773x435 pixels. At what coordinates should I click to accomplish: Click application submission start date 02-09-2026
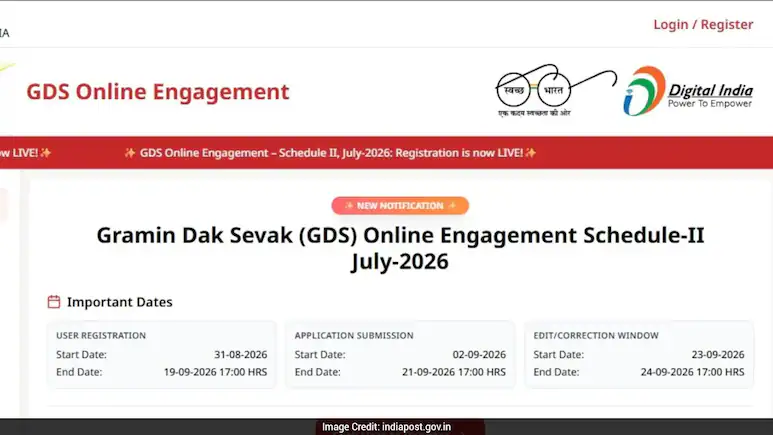point(479,355)
